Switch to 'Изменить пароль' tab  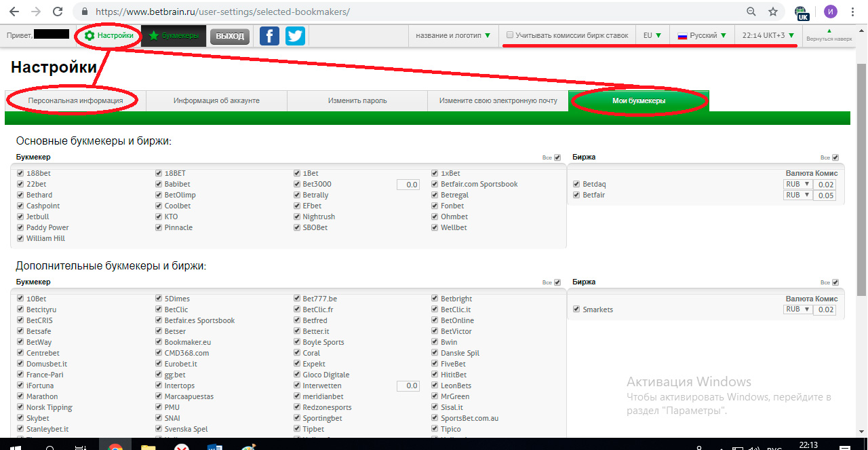(x=357, y=100)
